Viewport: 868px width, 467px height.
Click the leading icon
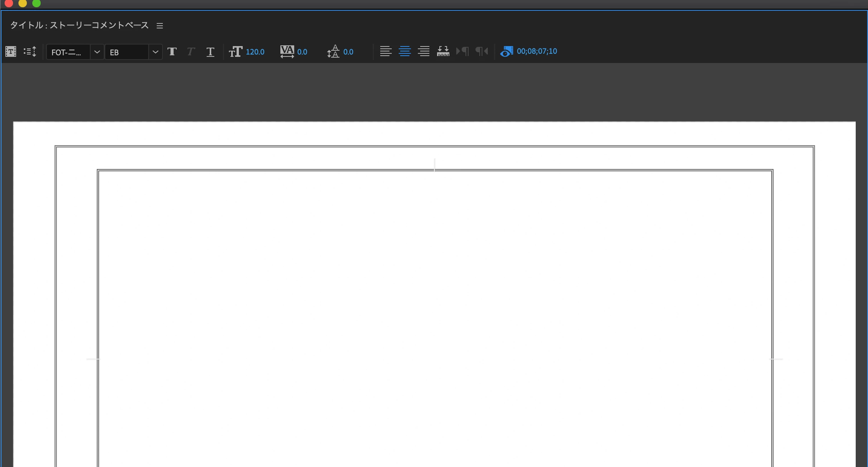click(x=333, y=51)
